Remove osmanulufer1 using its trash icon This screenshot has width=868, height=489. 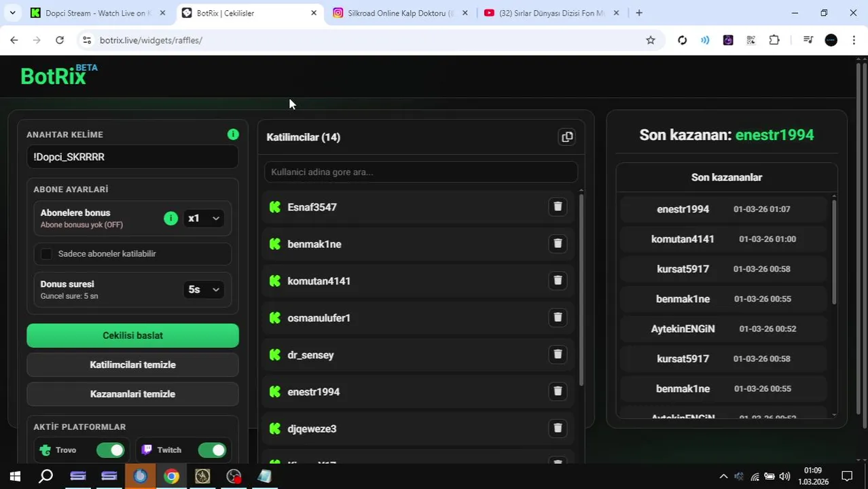click(x=558, y=317)
